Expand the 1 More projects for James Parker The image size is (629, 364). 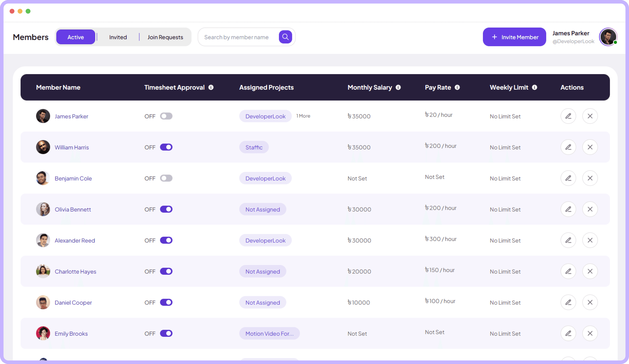pyautogui.click(x=303, y=116)
